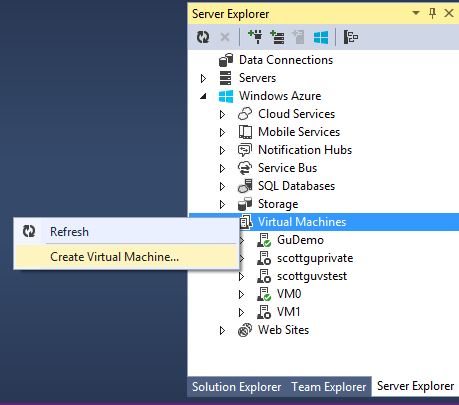Click the Connect to Database plug icon
The image size is (459, 405).
tap(255, 37)
